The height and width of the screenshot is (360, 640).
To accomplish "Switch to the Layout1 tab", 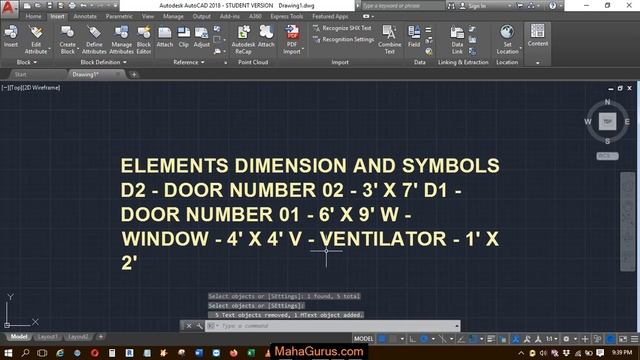I will pos(48,337).
